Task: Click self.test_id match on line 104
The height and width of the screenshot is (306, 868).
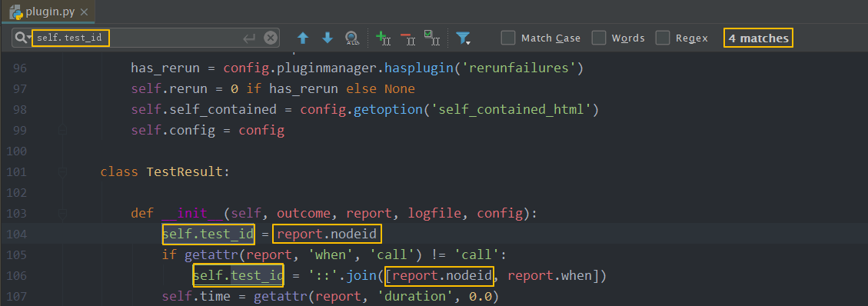Action: 208,234
